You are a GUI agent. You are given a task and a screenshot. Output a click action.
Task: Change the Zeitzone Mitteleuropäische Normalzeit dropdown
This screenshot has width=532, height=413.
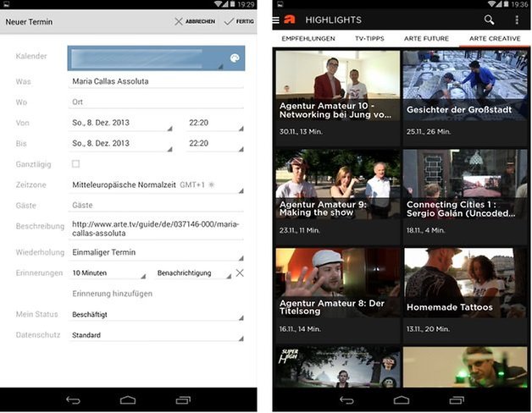click(156, 185)
